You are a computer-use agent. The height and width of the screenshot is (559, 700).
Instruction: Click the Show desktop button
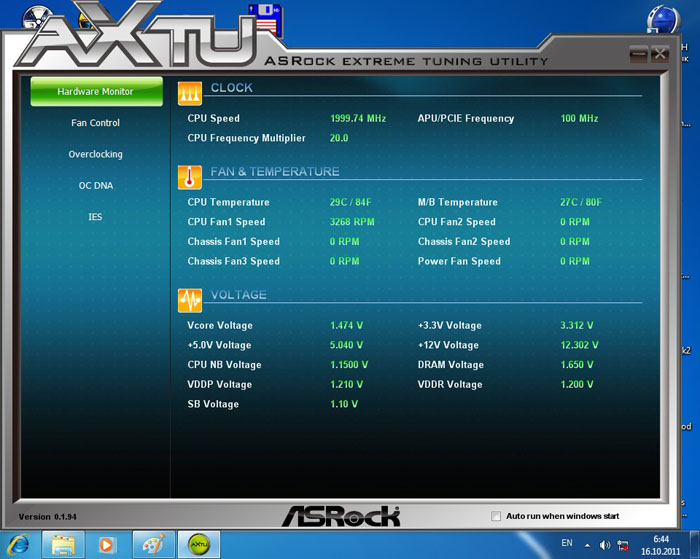pyautogui.click(x=695, y=545)
